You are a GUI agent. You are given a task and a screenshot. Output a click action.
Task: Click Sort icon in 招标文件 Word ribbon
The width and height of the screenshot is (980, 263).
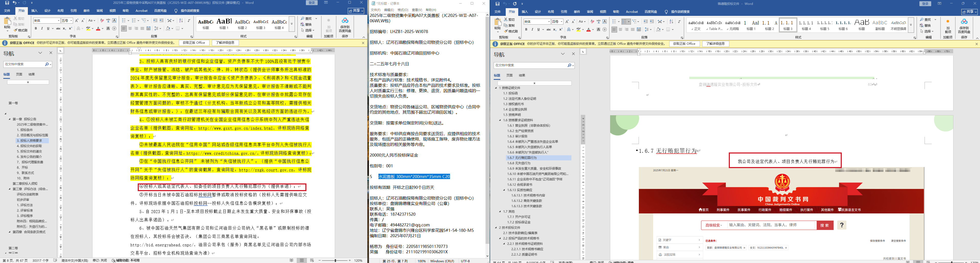tap(181, 20)
